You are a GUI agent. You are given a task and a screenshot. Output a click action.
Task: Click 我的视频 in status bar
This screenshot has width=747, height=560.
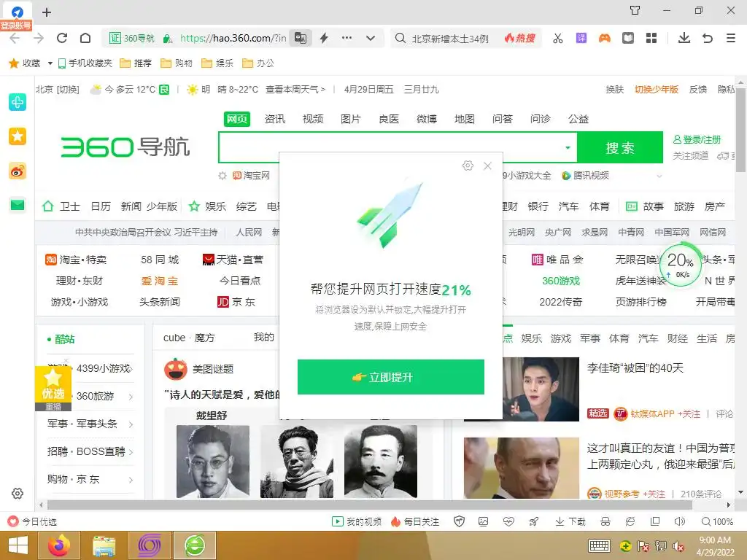coord(357,521)
